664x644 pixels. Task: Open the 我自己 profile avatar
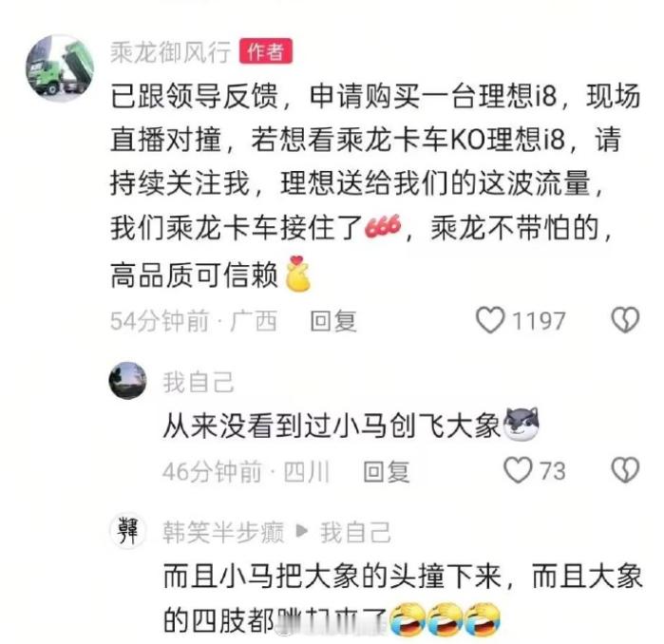pos(128,381)
